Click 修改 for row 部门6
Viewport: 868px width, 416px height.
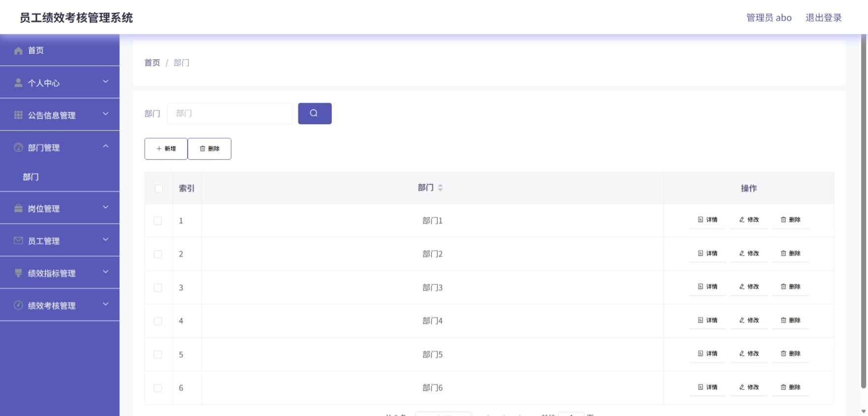click(749, 387)
